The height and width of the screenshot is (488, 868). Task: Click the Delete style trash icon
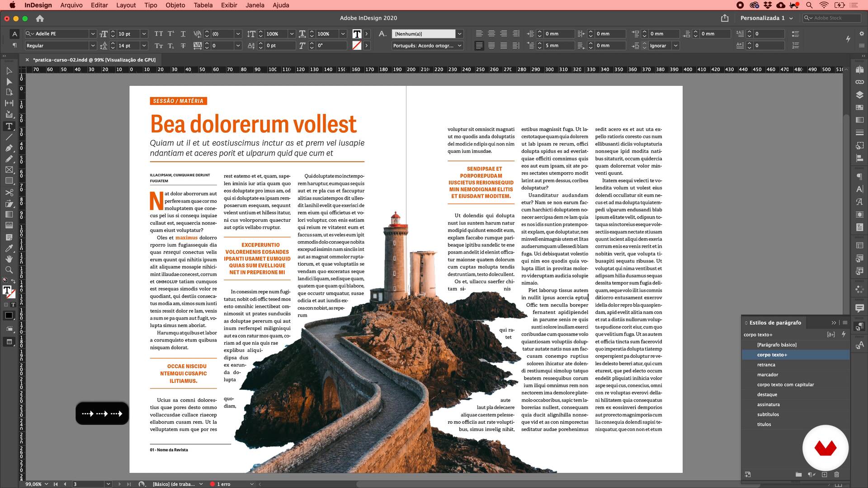click(836, 474)
